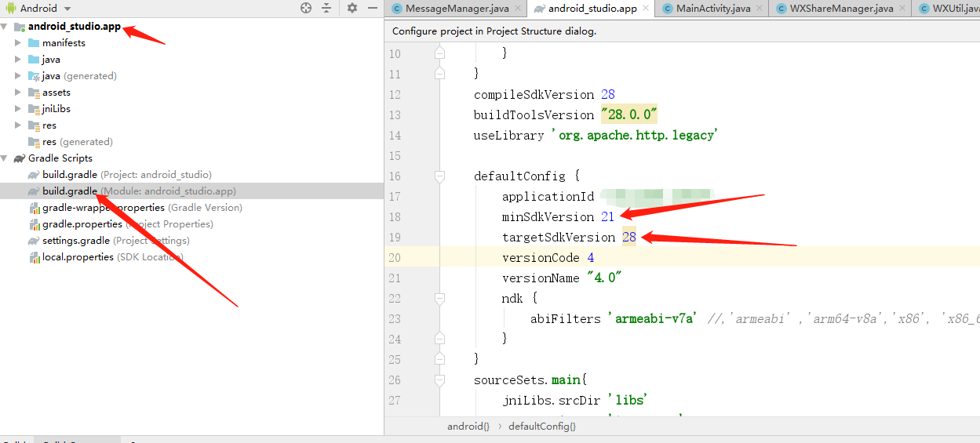Select the jniLibs folder row
The image size is (980, 443).
tap(191, 109)
